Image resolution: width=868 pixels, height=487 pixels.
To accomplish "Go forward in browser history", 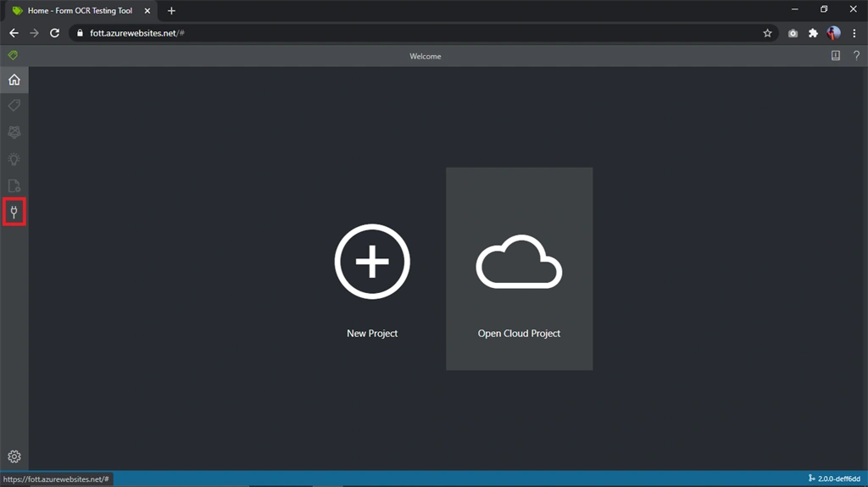I will (34, 33).
